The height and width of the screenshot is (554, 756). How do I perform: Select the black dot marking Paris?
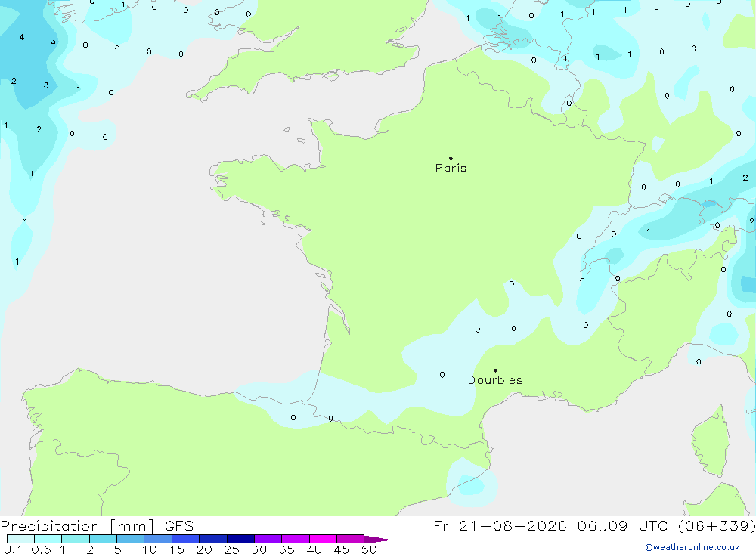(451, 158)
